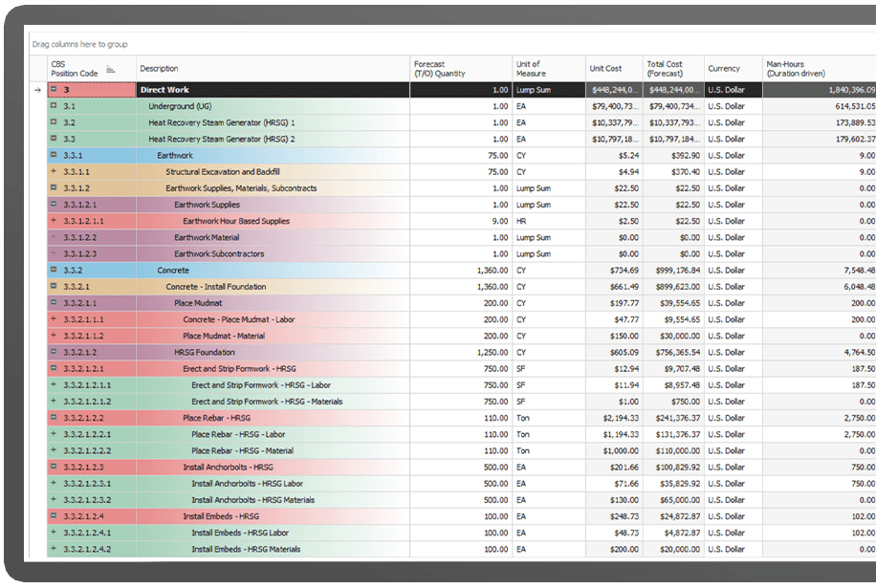Collapse the 3 Direct Work row
The width and height of the screenshot is (876, 588).
click(x=55, y=90)
